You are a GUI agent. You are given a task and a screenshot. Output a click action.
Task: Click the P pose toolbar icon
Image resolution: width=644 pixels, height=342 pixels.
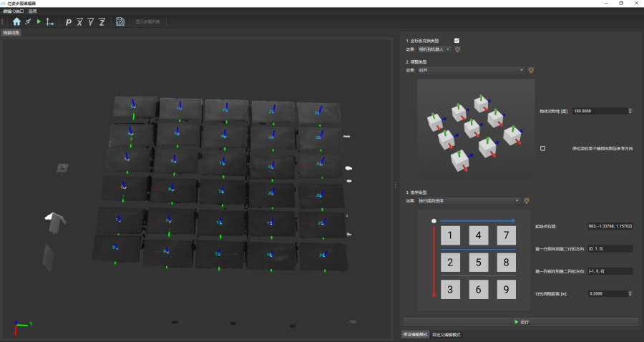pyautogui.click(x=69, y=22)
